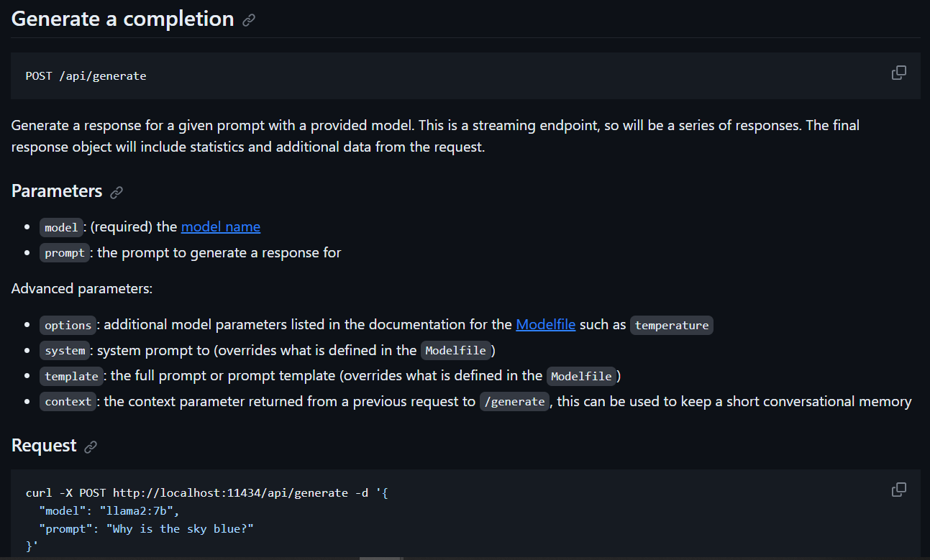Click the context inline code tag
This screenshot has height=560, width=930.
tap(68, 401)
